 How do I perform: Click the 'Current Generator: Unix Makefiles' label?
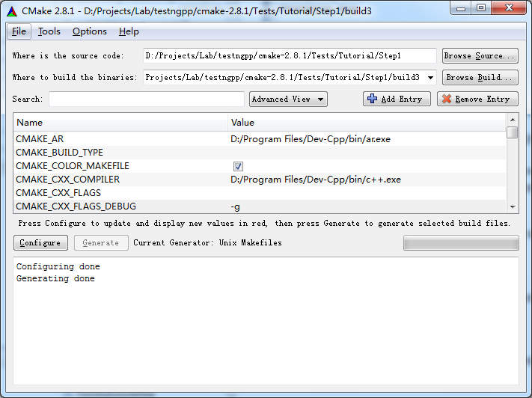pos(207,243)
